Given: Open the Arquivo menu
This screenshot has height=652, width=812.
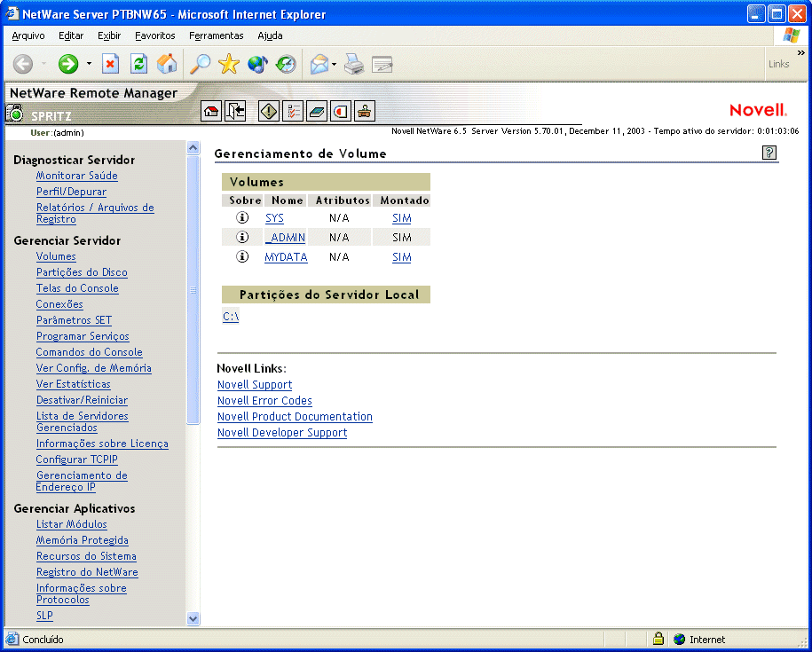Looking at the screenshot, I should coord(28,35).
